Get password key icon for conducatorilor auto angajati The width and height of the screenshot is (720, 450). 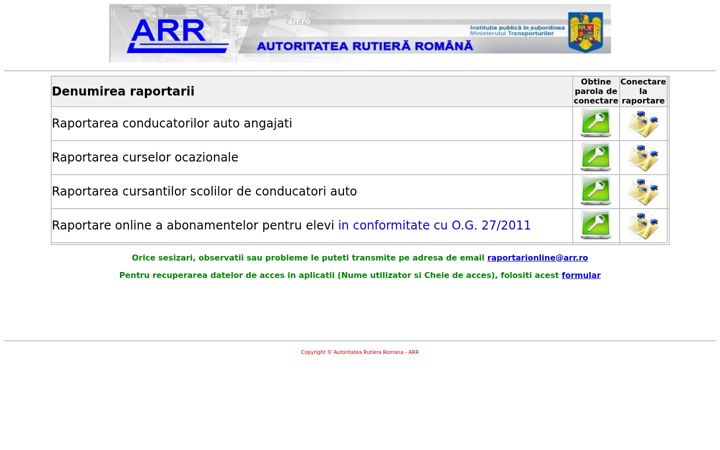pos(596,123)
